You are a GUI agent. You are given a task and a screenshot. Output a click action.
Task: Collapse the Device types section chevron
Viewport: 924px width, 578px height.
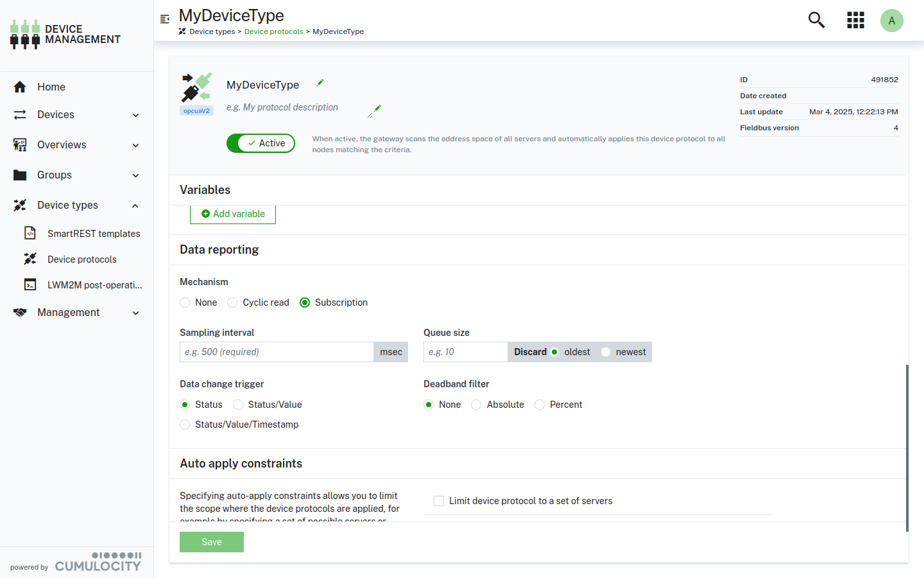point(135,206)
